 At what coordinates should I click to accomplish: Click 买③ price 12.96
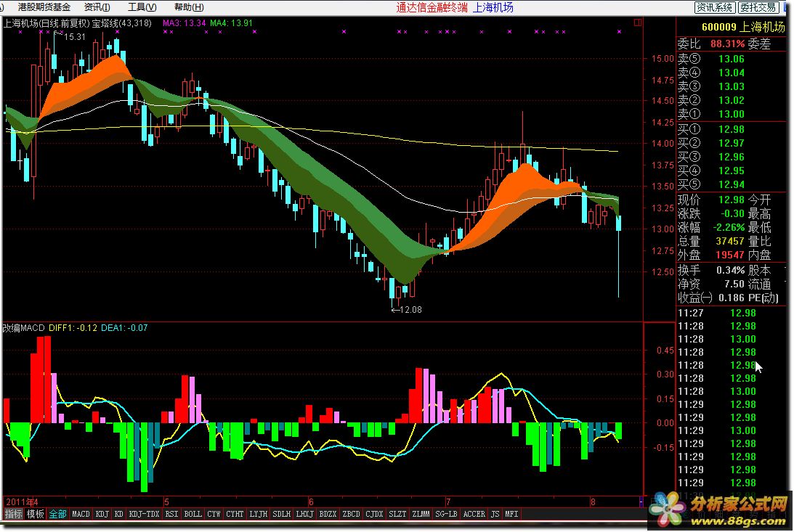click(732, 157)
